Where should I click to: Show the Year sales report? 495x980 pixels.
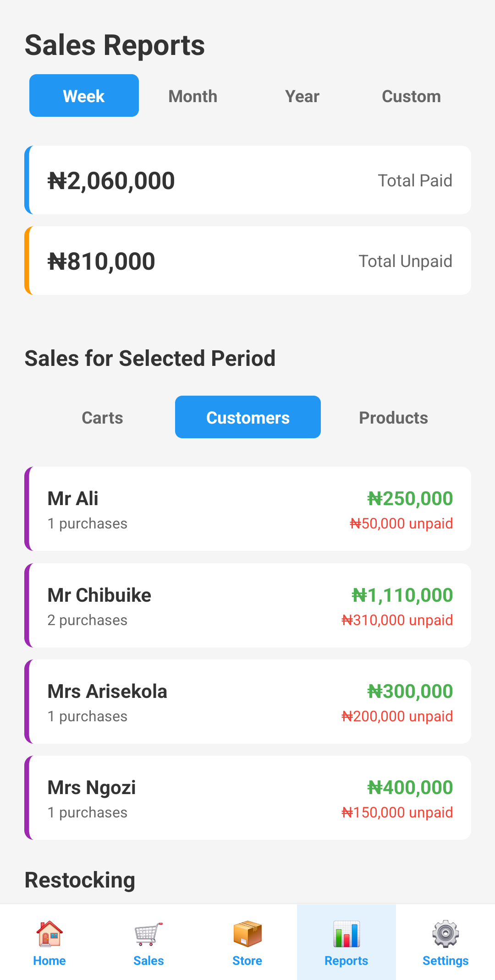(302, 96)
